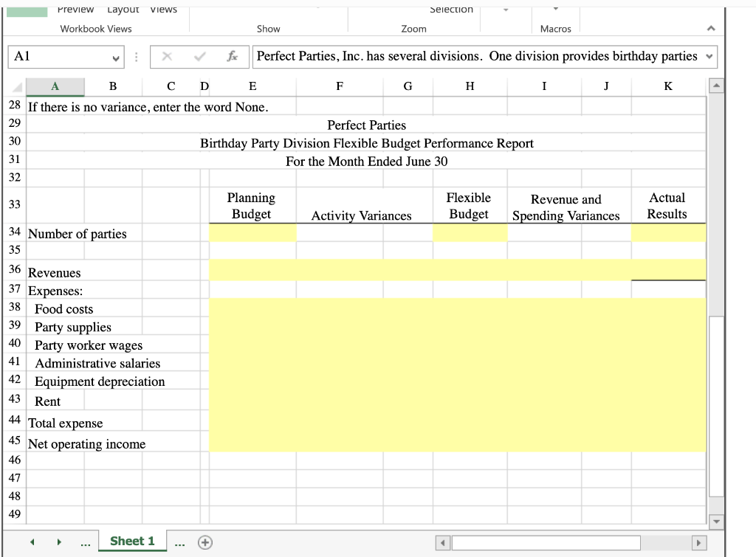Viewport: 756px width, 557px height.
Task: Click the 'Food costs' label cell
Action: coord(63,309)
